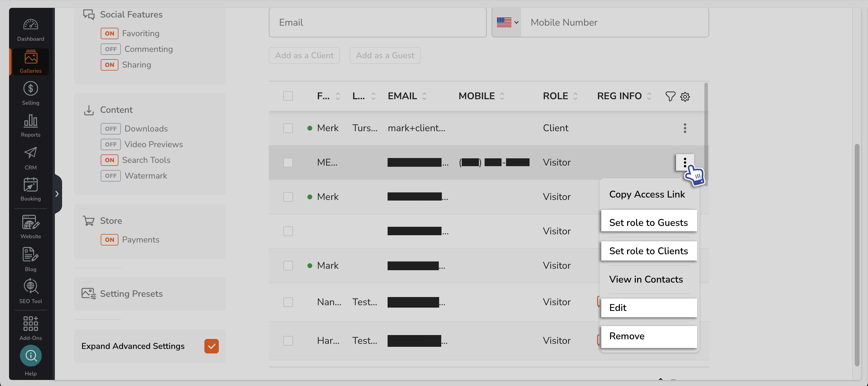This screenshot has width=868, height=386.
Task: Open the country flag selector
Action: 507,22
